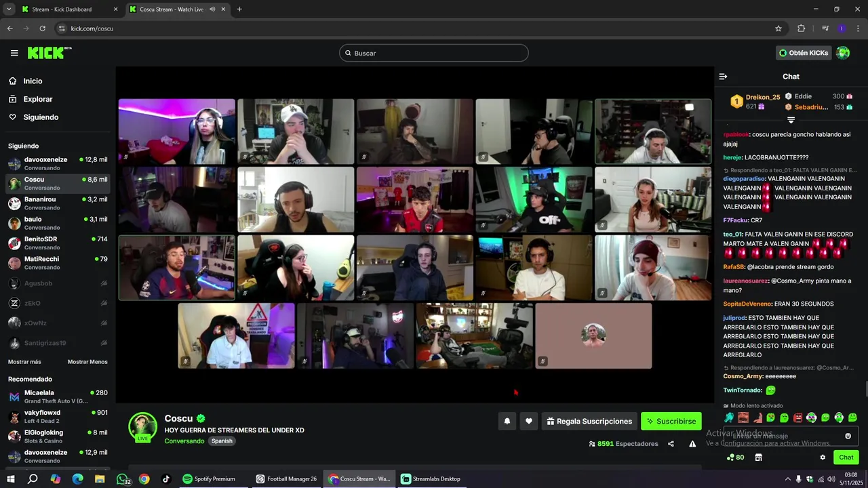Show hidden system tray icons

tap(787, 479)
